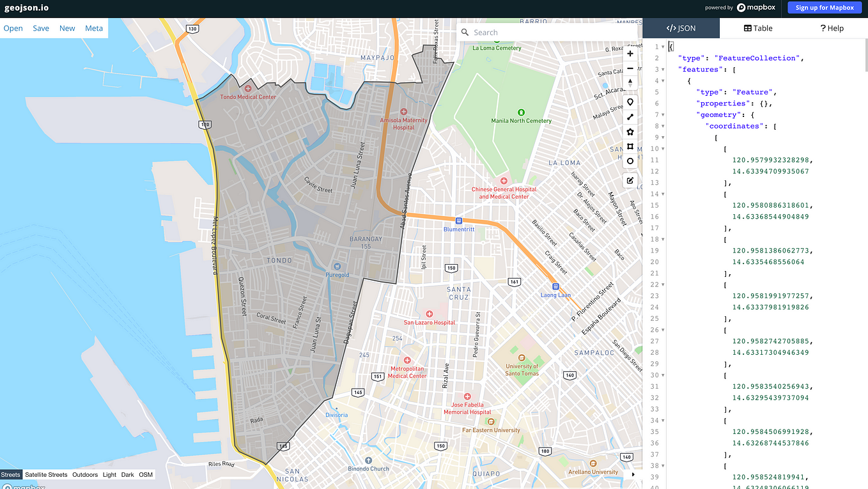Activate the edit geometries tool
This screenshot has height=489, width=868.
630,180
